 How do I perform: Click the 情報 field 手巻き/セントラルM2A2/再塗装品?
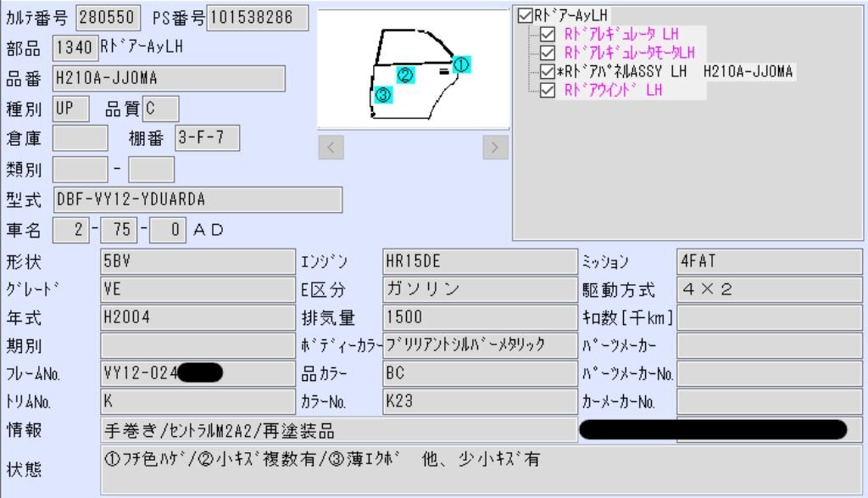339,430
